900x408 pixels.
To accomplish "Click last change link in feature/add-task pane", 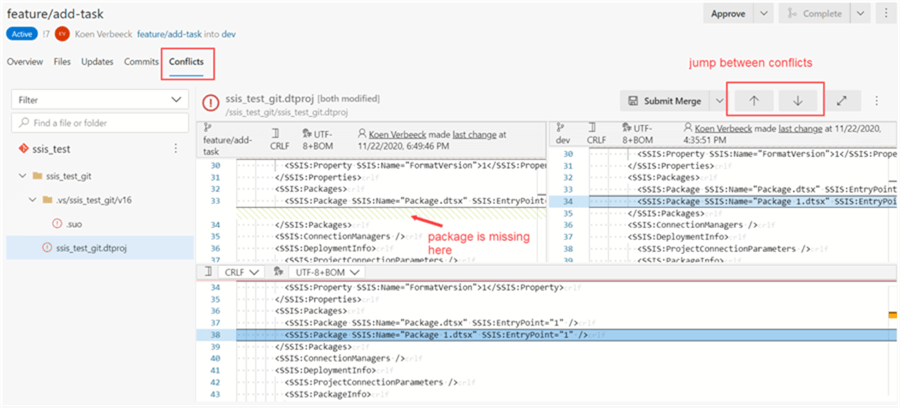I will pyautogui.click(x=475, y=135).
